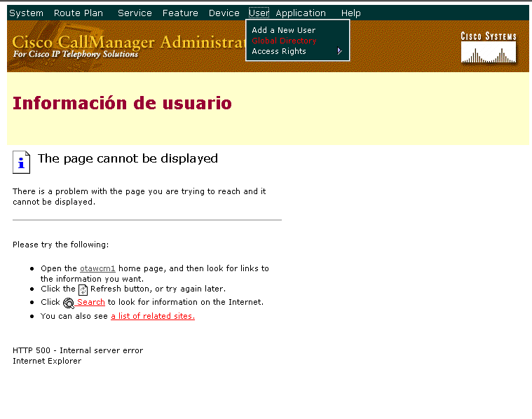Open the Route Plan menu

tap(79, 13)
